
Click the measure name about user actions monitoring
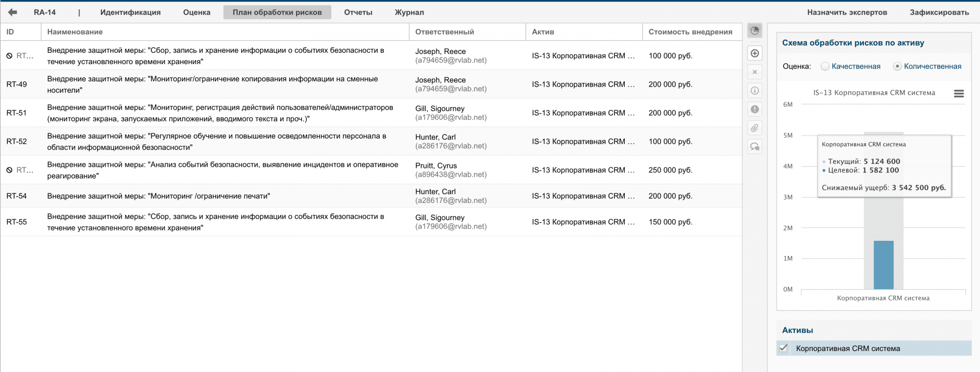pos(220,113)
